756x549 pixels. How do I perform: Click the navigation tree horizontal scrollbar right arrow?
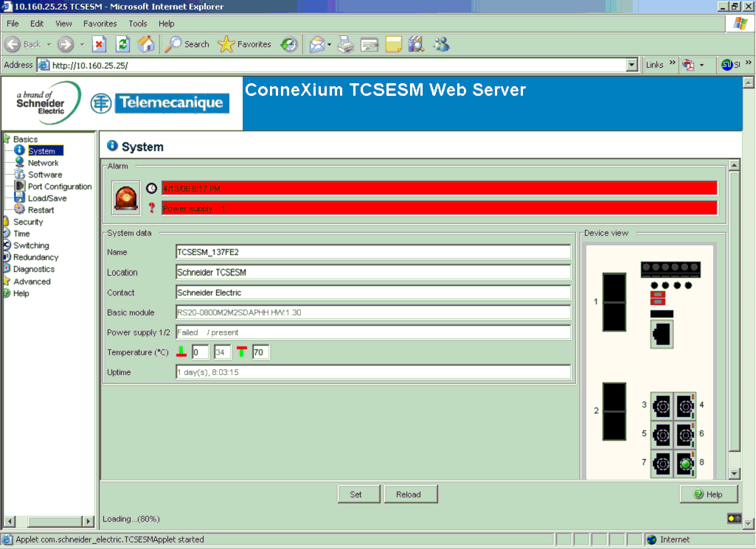point(88,521)
